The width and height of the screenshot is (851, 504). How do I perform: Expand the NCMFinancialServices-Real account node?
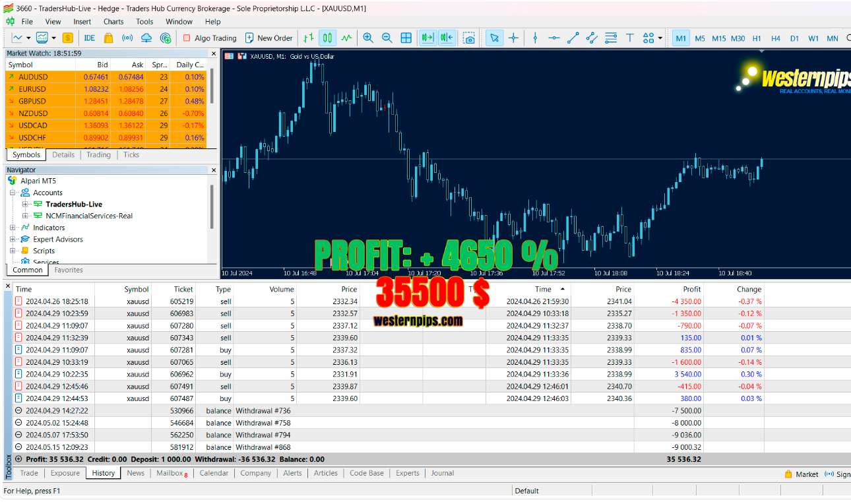coord(25,216)
